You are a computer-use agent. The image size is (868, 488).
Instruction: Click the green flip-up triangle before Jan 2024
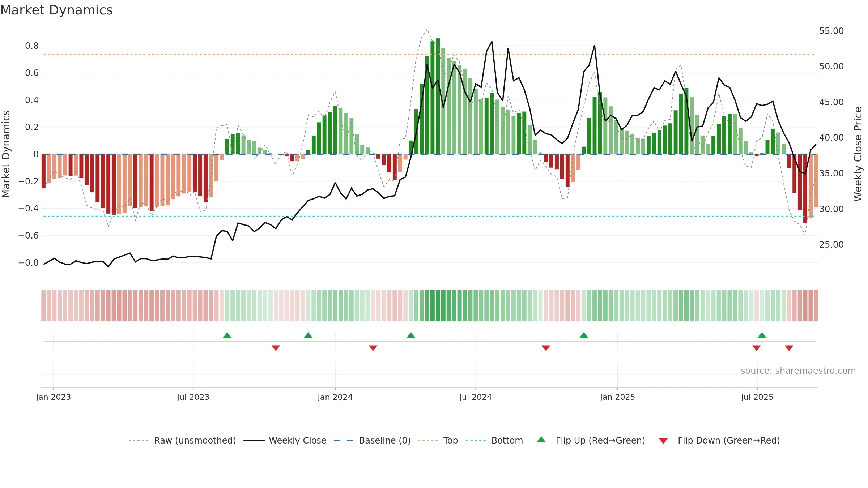[308, 335]
